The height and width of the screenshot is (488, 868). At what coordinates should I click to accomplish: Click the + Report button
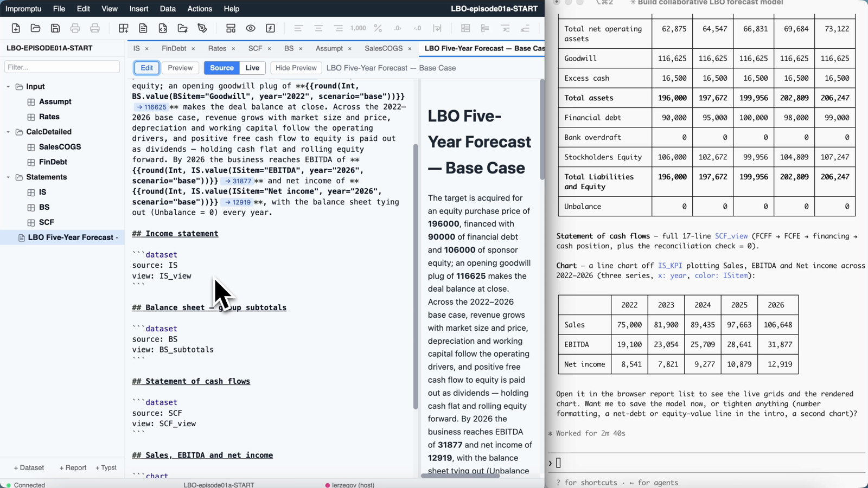[x=73, y=467]
